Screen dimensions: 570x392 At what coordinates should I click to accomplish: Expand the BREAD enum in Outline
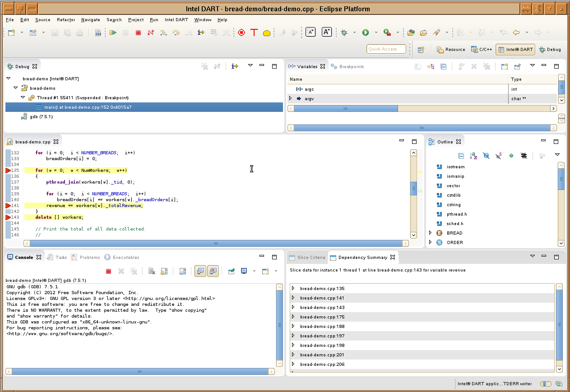pos(430,233)
